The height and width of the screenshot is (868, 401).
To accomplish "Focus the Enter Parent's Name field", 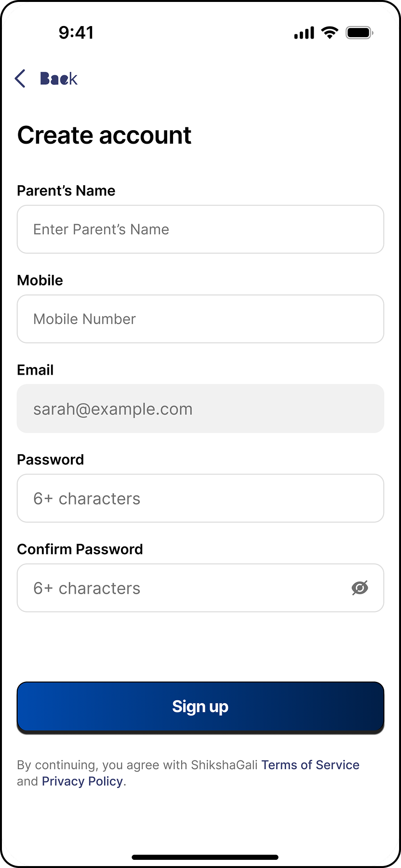I will pos(200,230).
